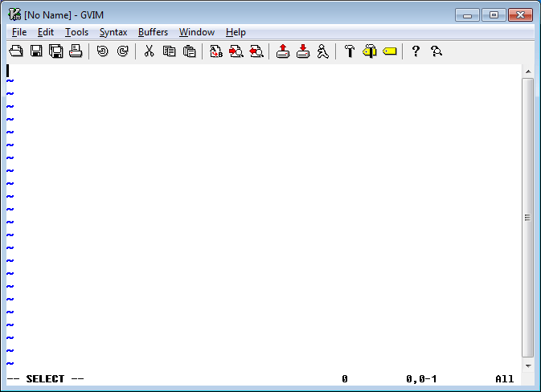Redo the last undone change
Screen dimensions: 541x392
[x=122, y=51]
